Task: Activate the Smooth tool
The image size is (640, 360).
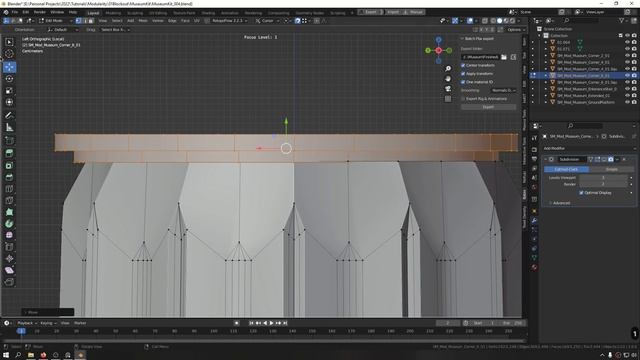Action: point(9,235)
